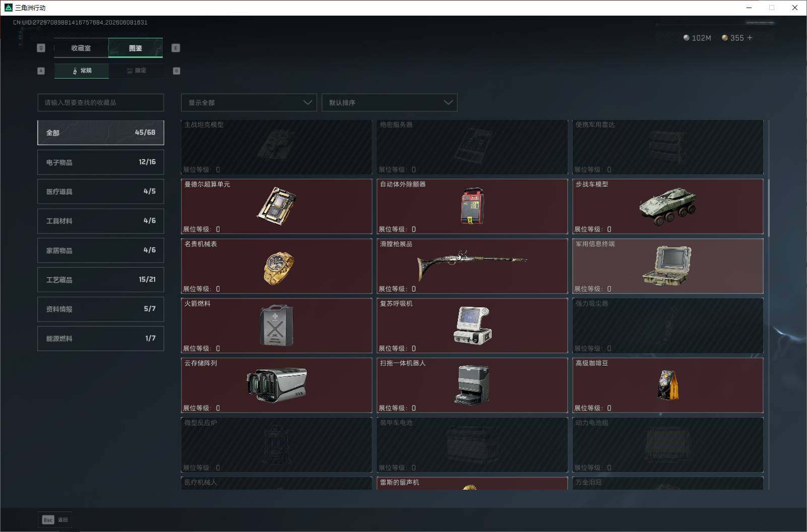
Task: Close the 三角洲行动 window
Action: pyautogui.click(x=795, y=8)
